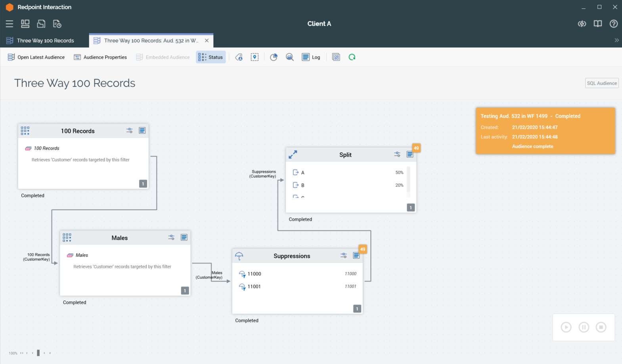The height and width of the screenshot is (364, 622).
Task: Expand the tab overflow chevron
Action: tap(616, 40)
